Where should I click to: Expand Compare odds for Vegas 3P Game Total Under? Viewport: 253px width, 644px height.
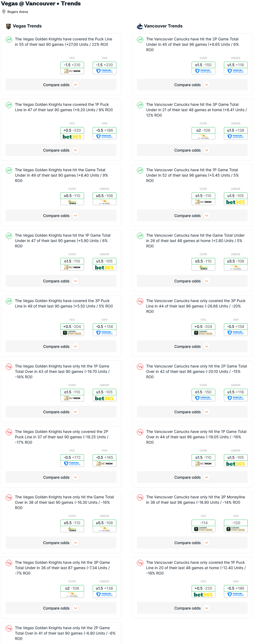[x=61, y=608]
